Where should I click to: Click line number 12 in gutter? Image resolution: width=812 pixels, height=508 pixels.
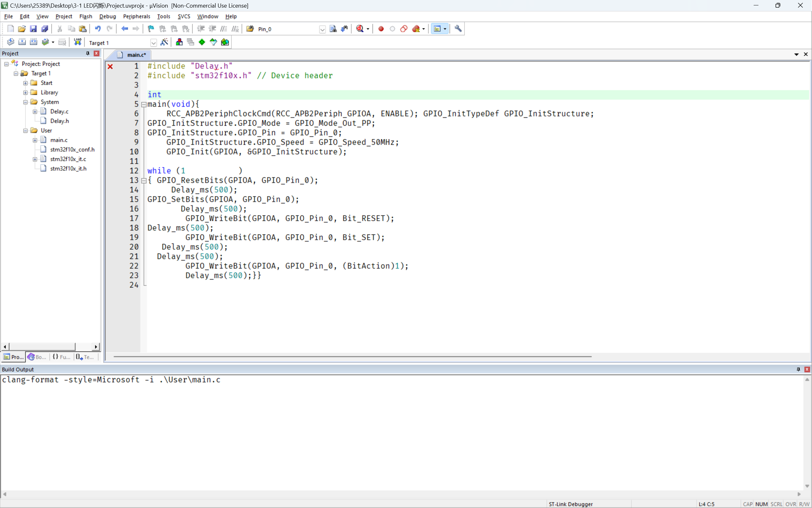(x=134, y=171)
